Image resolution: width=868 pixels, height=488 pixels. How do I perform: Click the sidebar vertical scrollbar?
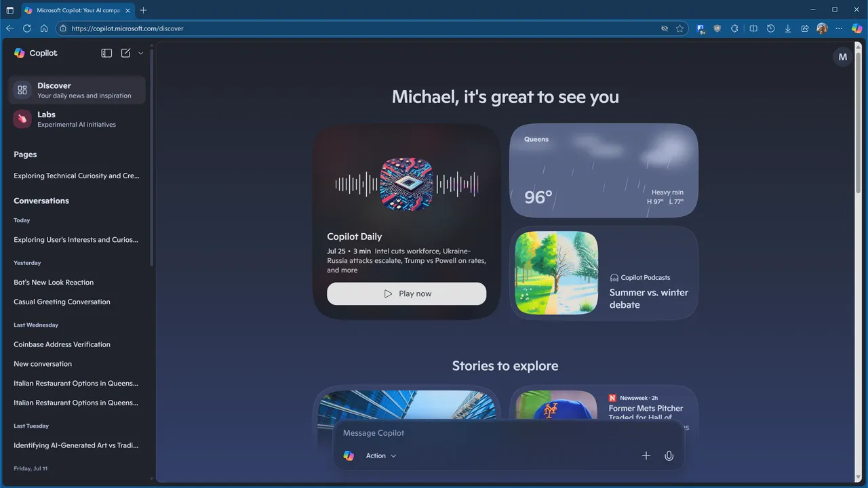(152, 156)
